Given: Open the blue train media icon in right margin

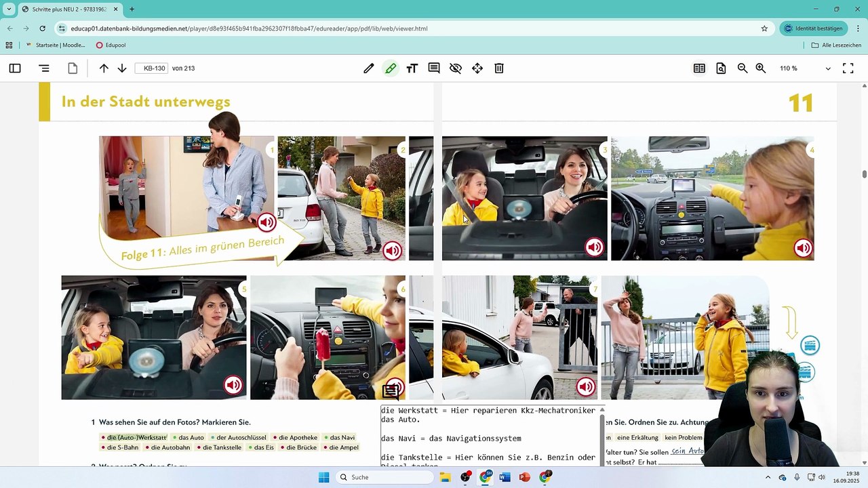Looking at the screenshot, I should tap(810, 346).
